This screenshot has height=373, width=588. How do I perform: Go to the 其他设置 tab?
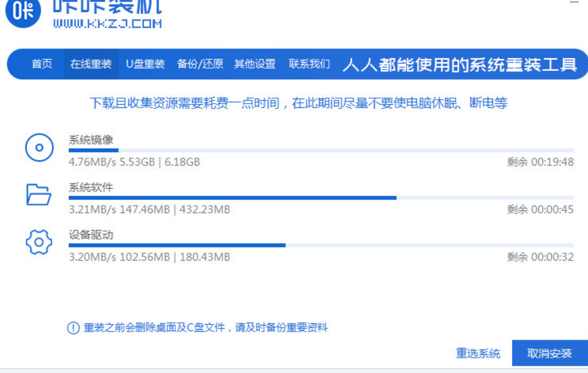tap(255, 64)
